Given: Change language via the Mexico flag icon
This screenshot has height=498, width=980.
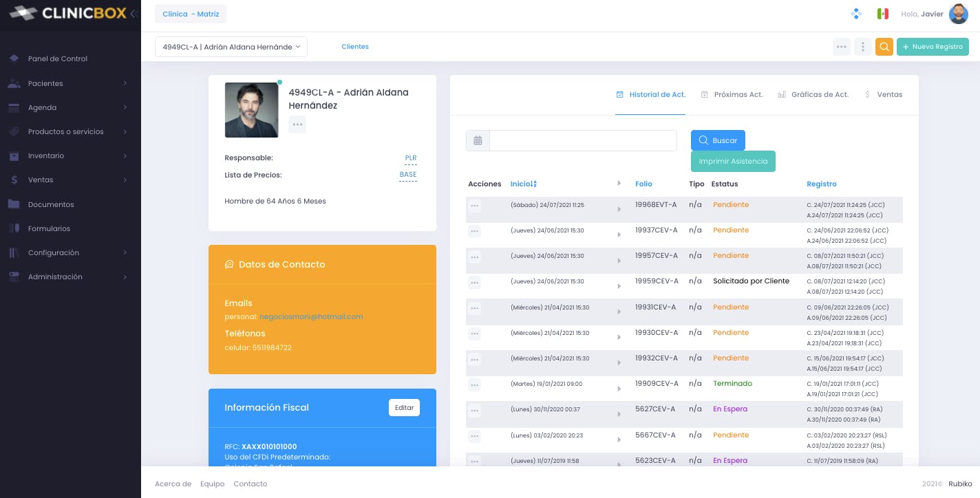Looking at the screenshot, I should (883, 14).
